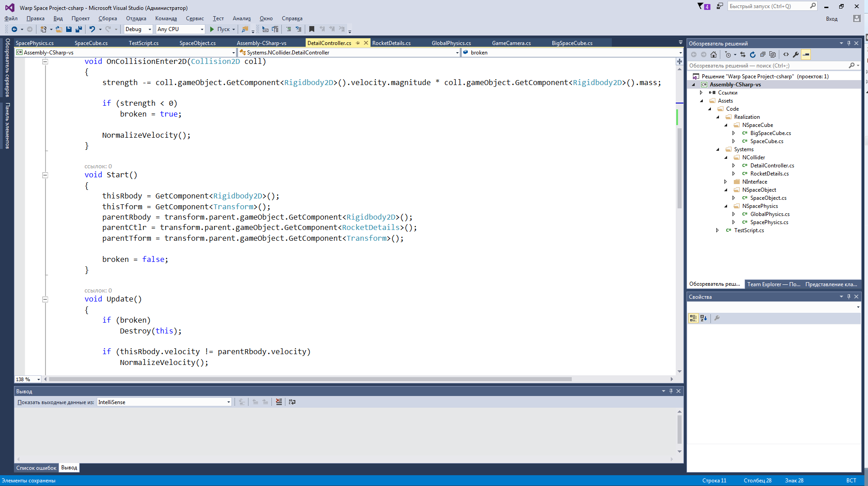Clear all output with the red X icon
This screenshot has width=868, height=486.
click(x=279, y=402)
